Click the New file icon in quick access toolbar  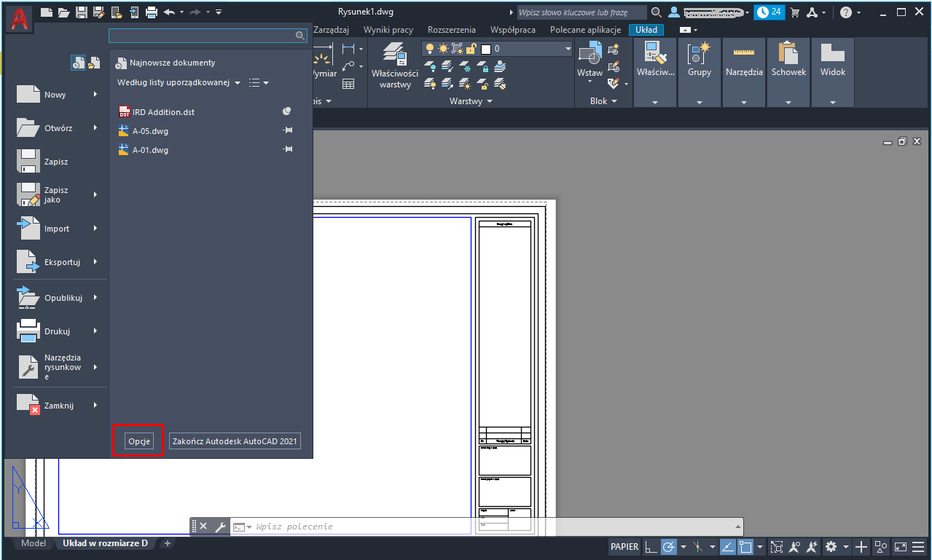46,12
